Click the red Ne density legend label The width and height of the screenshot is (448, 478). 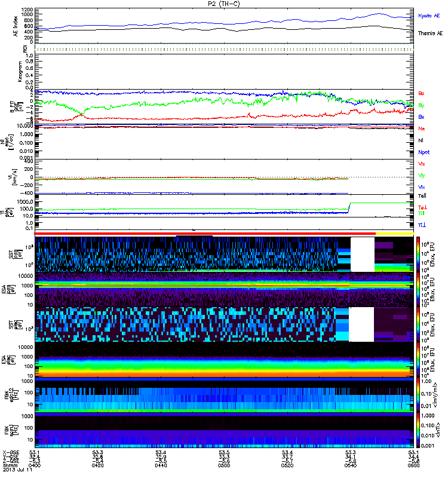coord(422,128)
